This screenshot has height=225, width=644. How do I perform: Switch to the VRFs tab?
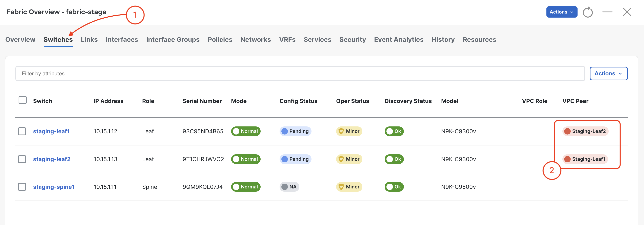coord(287,40)
